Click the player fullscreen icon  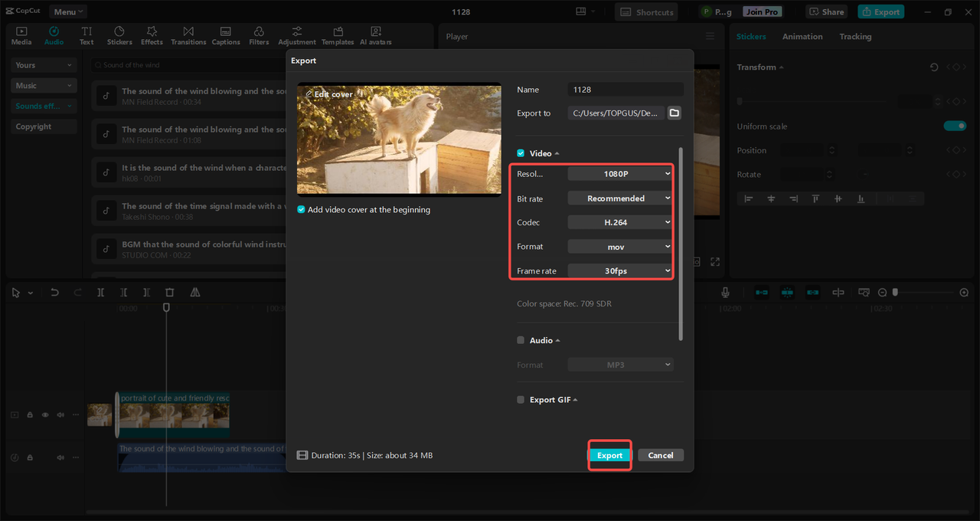715,262
